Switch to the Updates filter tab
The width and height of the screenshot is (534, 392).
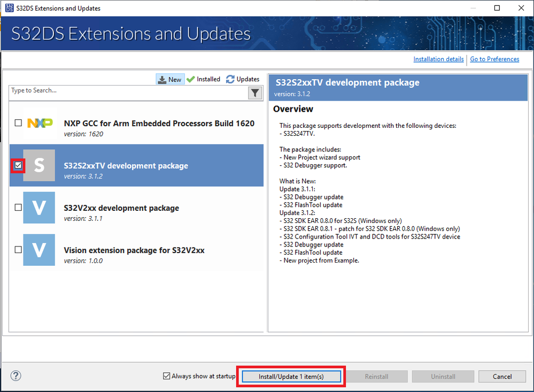point(243,79)
